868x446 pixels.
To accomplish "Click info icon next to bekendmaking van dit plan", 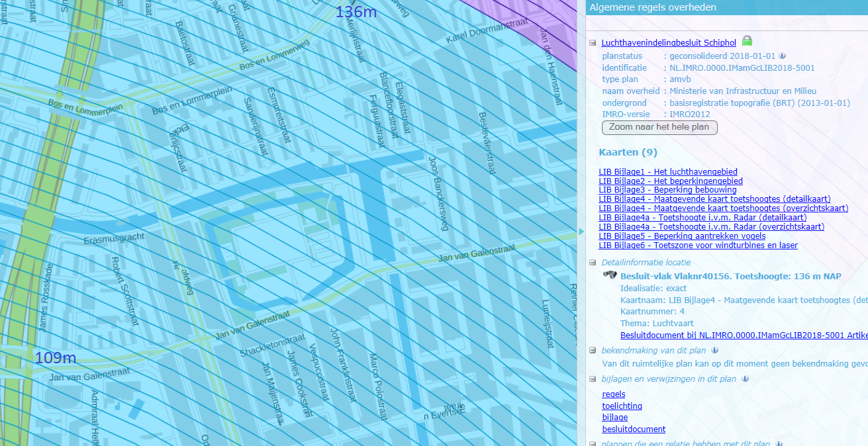I will click(715, 351).
